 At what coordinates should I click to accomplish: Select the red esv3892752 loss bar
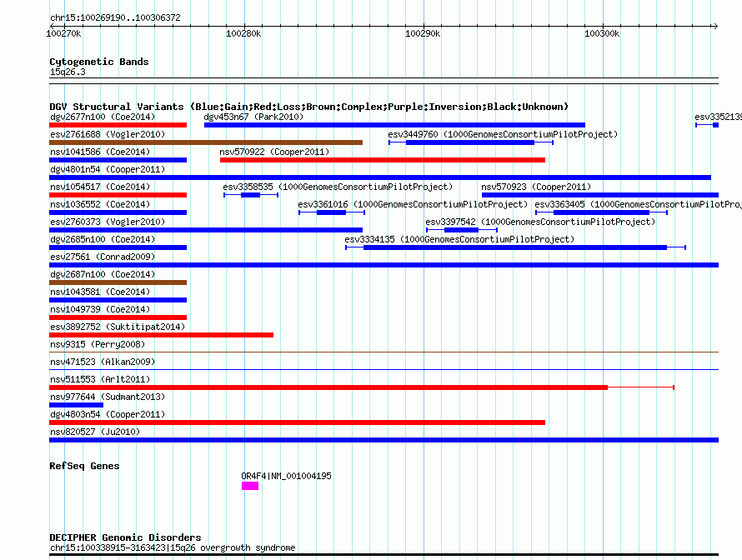click(x=162, y=335)
